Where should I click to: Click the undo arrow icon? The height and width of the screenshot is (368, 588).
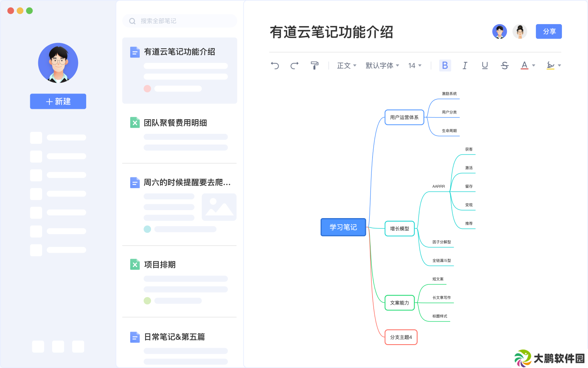click(x=275, y=66)
